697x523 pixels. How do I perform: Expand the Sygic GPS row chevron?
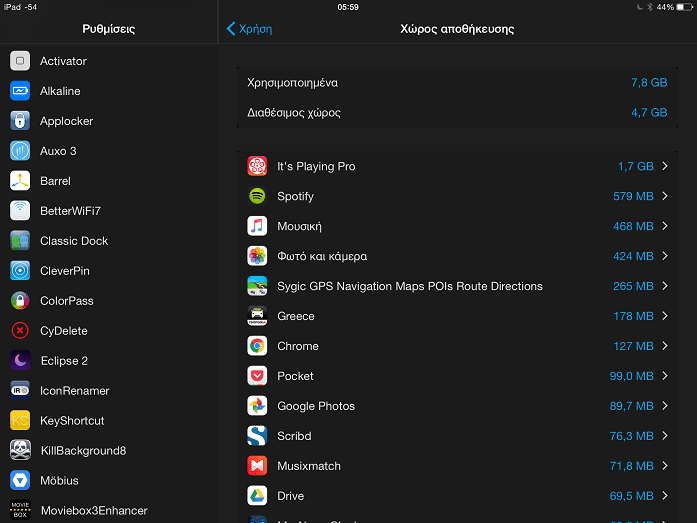665,286
